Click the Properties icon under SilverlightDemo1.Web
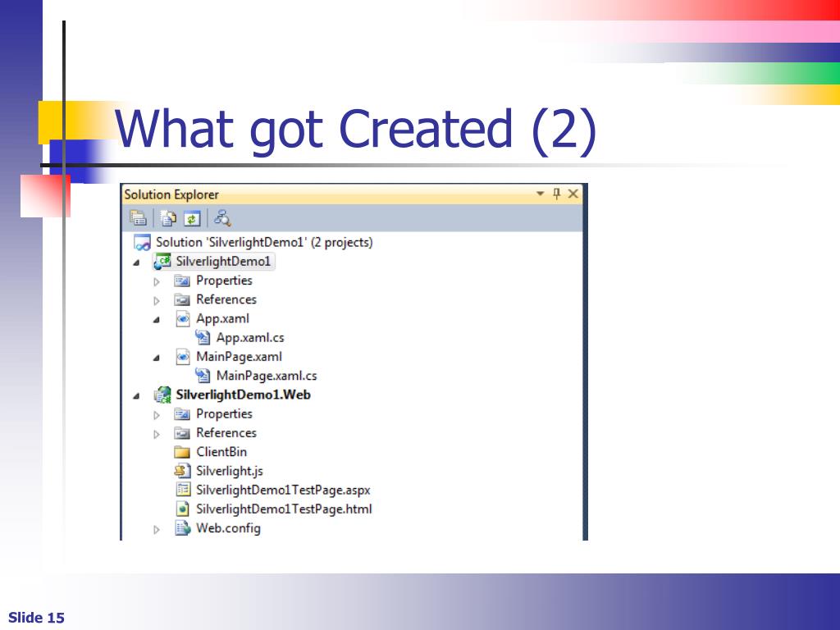Viewport: 840px width, 630px height. pyautogui.click(x=182, y=414)
